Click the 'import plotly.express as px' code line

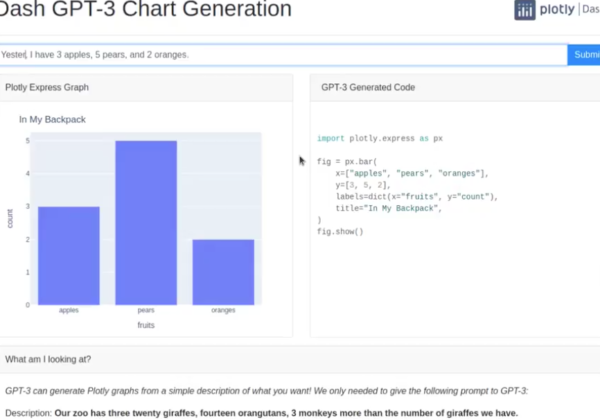tap(380, 139)
